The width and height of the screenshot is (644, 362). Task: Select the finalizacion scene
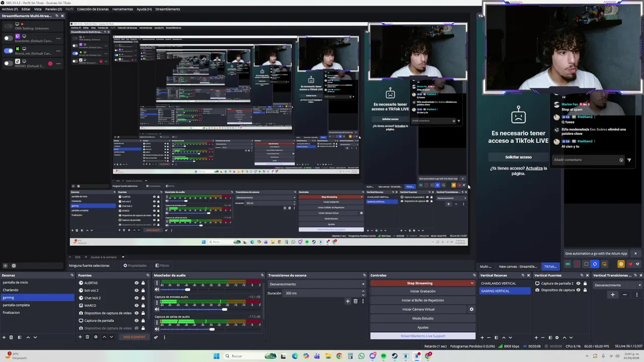pos(37,313)
